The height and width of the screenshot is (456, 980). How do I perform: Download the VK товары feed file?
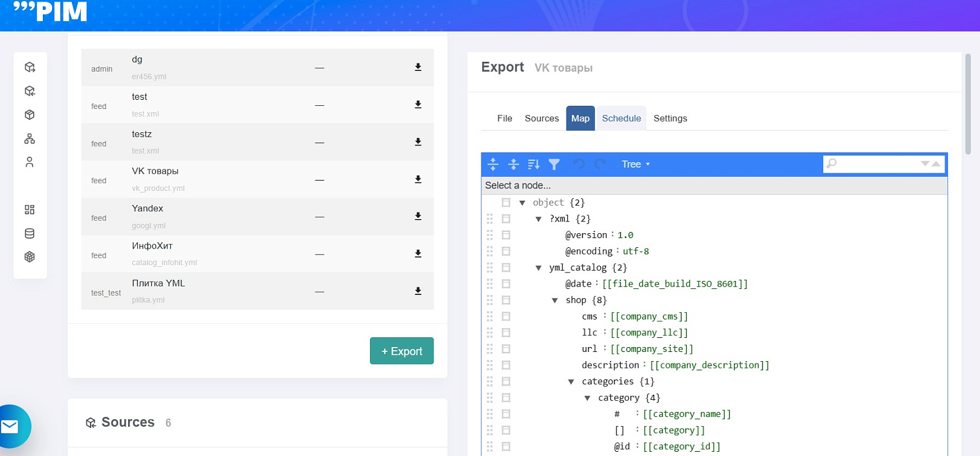pyautogui.click(x=418, y=179)
